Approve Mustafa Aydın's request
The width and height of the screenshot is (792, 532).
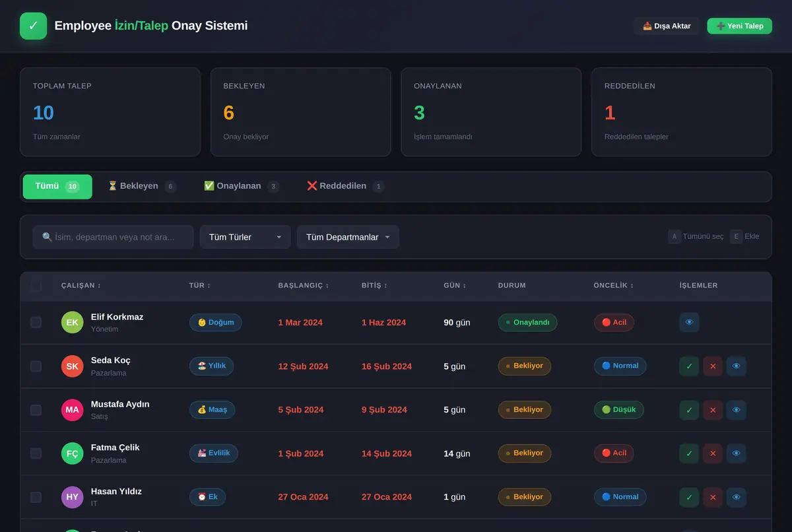click(x=689, y=410)
